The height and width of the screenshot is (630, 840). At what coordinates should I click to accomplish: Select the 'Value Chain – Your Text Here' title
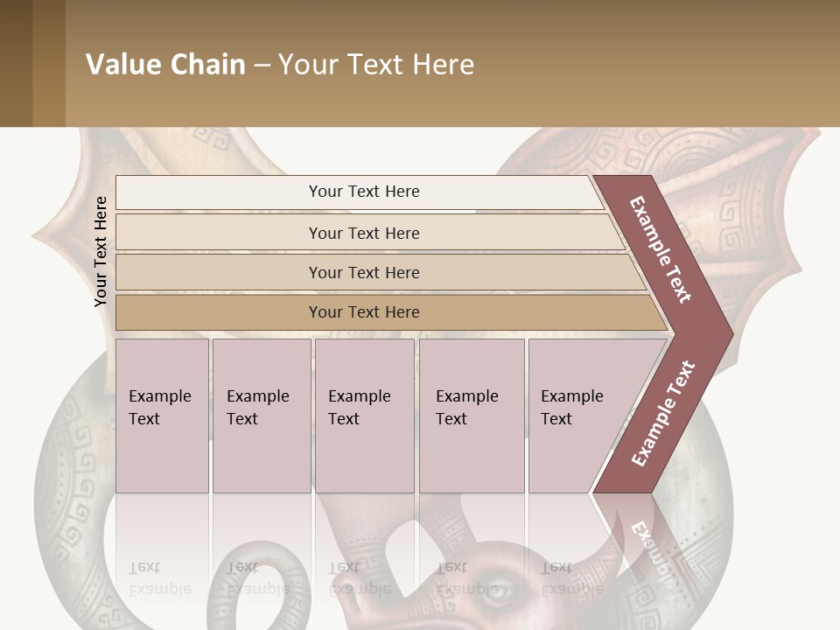(x=280, y=64)
